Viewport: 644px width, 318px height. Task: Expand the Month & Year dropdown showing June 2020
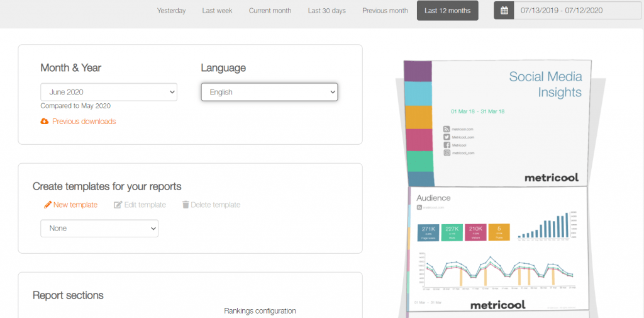point(109,92)
